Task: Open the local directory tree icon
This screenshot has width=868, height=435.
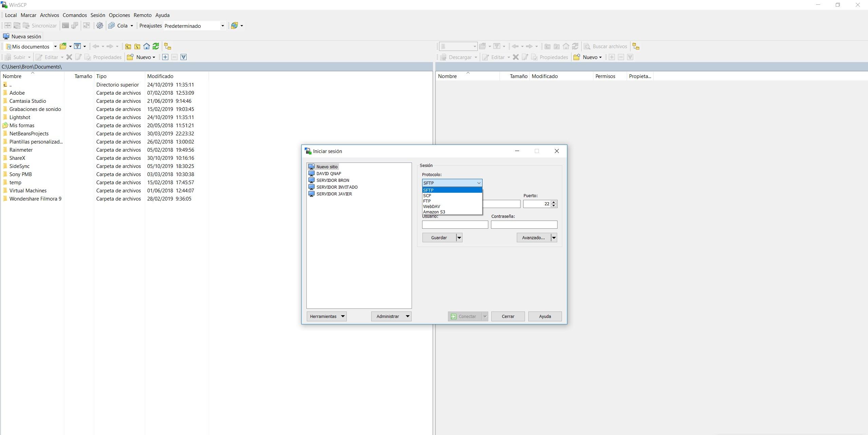Action: point(168,46)
